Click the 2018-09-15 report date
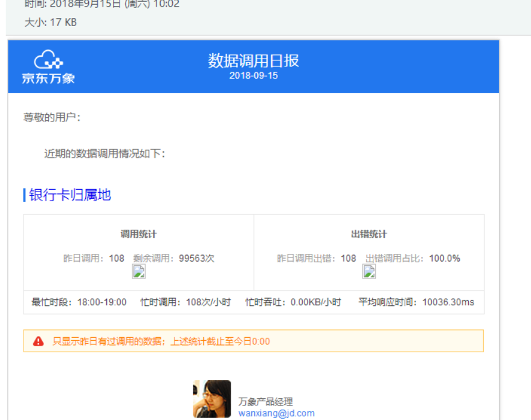This screenshot has height=420, width=531. 253,76
